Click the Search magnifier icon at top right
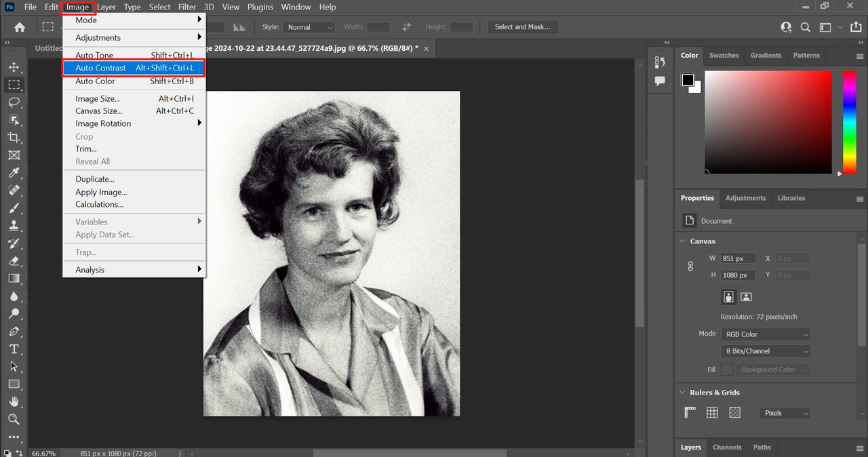 pos(806,27)
